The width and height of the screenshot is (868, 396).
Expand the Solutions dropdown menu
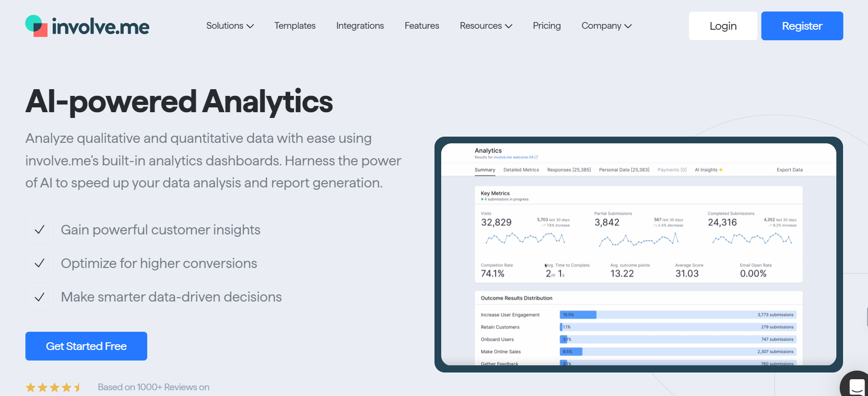point(230,26)
